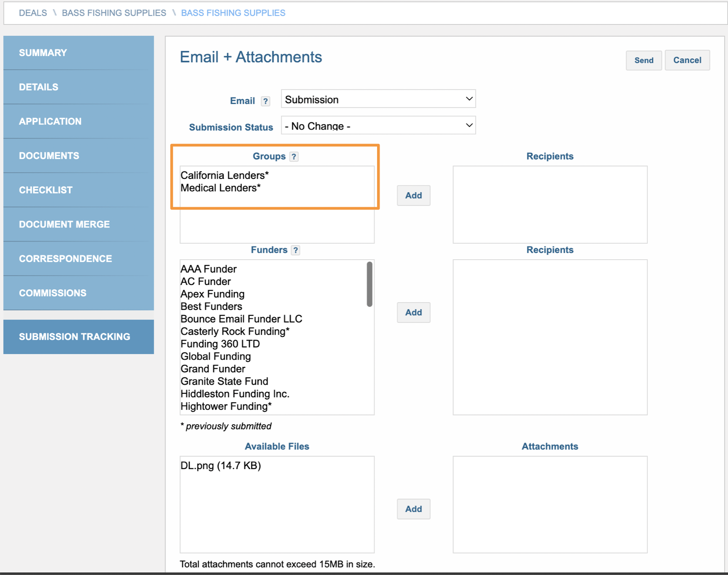Screen dimensions: 728x575
Task: View the Commissions section
Action: tap(79, 293)
